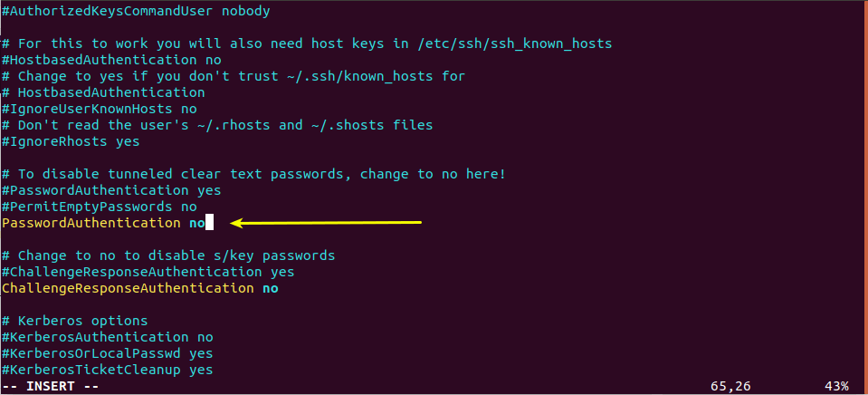Image resolution: width=868 pixels, height=395 pixels.
Task: Click the # Kerberos options comment
Action: coord(75,321)
